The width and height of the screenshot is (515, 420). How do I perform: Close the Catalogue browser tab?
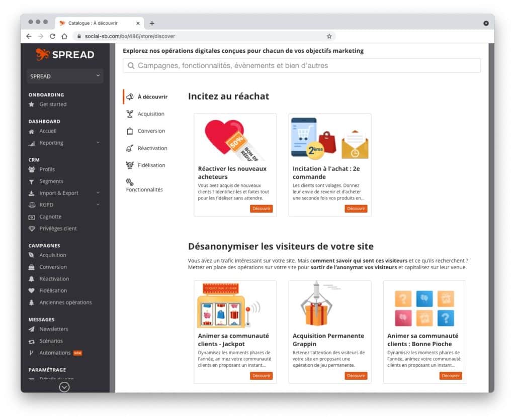click(138, 23)
